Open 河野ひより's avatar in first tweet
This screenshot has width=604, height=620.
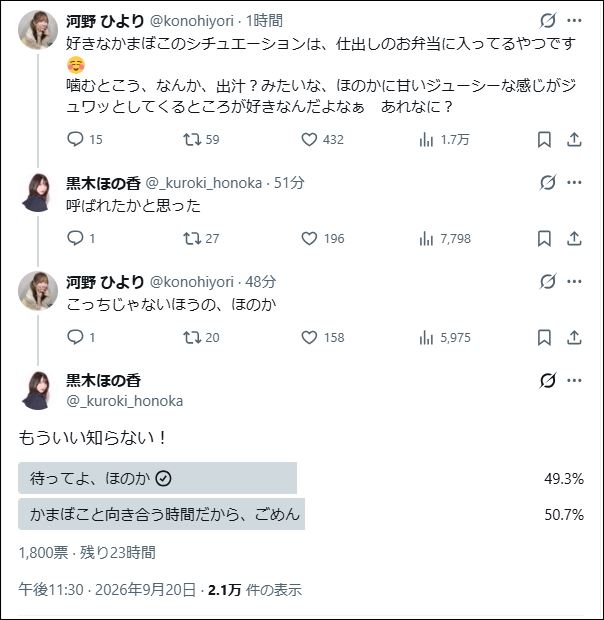point(38,30)
